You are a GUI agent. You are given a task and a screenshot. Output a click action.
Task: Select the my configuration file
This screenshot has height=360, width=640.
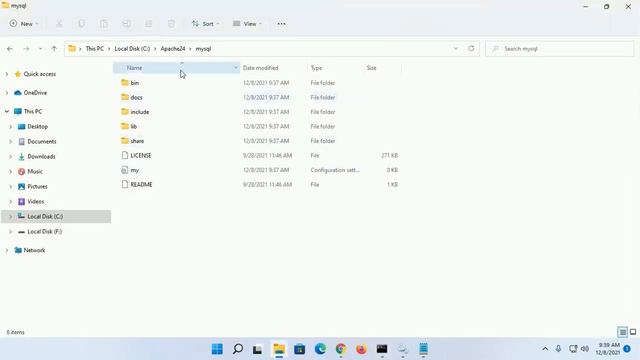(x=135, y=170)
